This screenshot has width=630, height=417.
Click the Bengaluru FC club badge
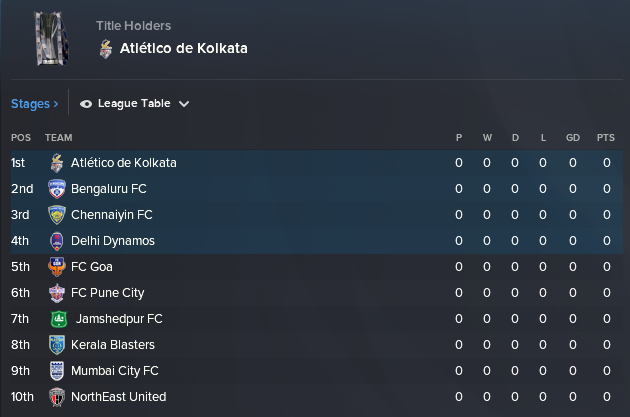click(57, 189)
